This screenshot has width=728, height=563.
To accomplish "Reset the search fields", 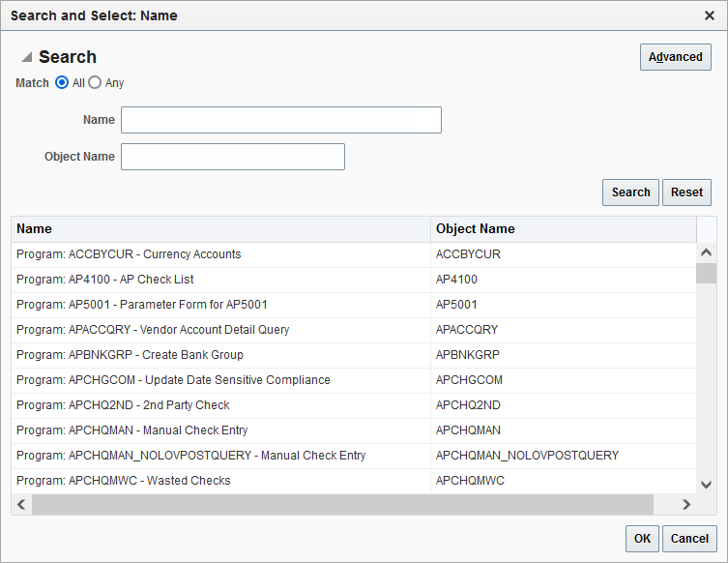I will pyautogui.click(x=686, y=193).
